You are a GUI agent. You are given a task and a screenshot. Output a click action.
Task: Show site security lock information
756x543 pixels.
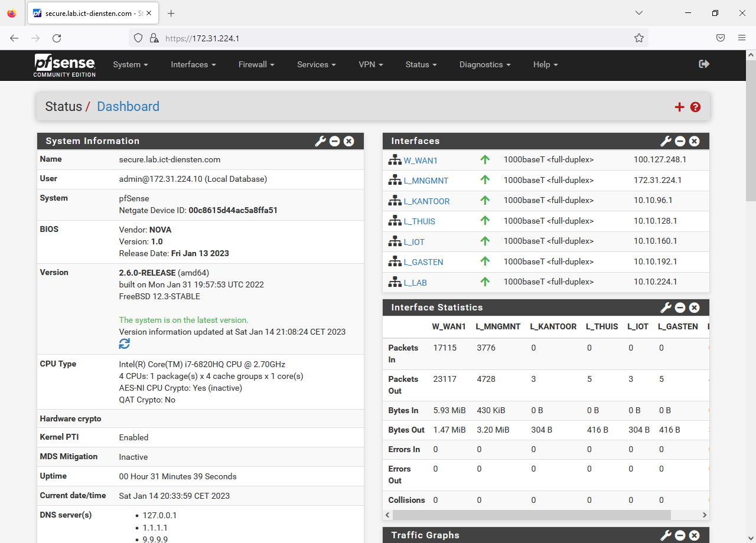(154, 38)
